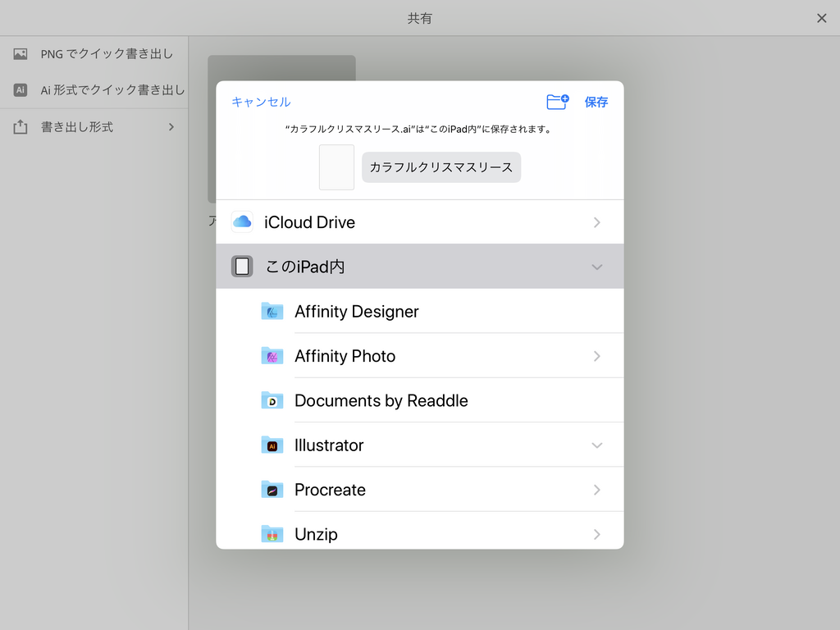The height and width of the screenshot is (630, 840).
Task: Close the 共有 share panel
Action: pos(822,18)
